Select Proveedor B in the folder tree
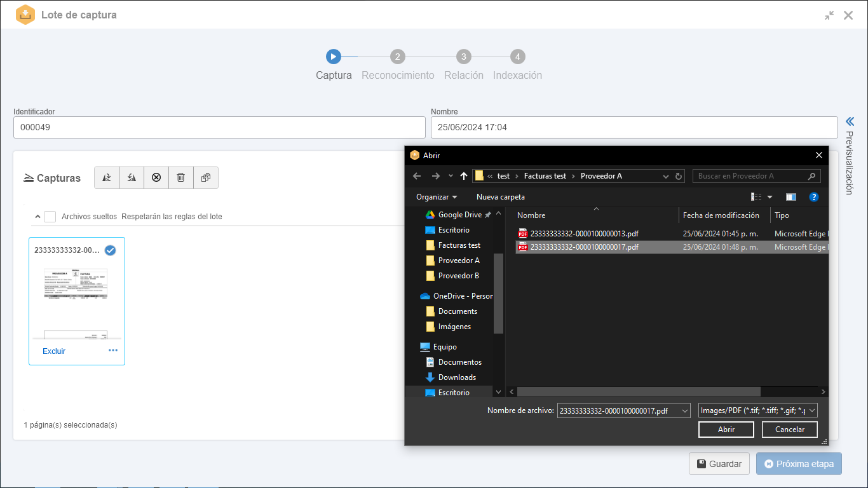Image resolution: width=868 pixels, height=488 pixels. click(458, 276)
